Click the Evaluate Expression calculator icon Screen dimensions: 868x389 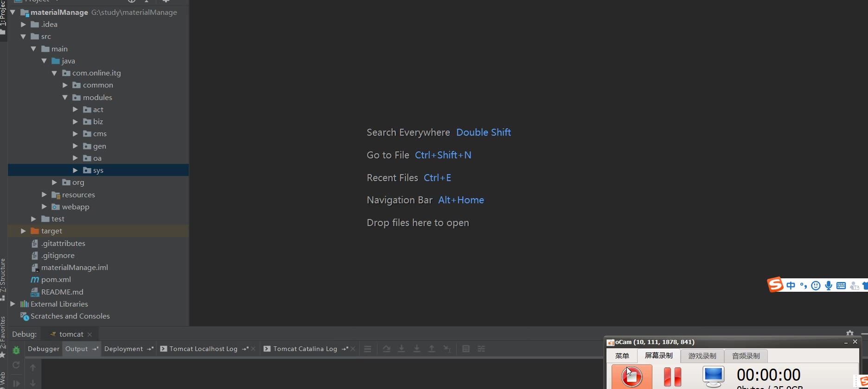(x=466, y=349)
